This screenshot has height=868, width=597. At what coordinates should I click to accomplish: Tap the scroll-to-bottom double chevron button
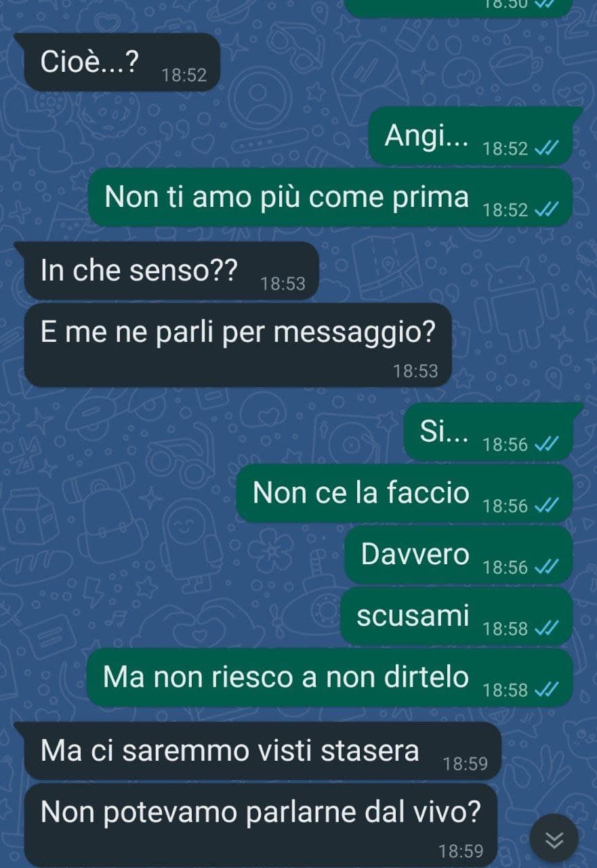554,839
